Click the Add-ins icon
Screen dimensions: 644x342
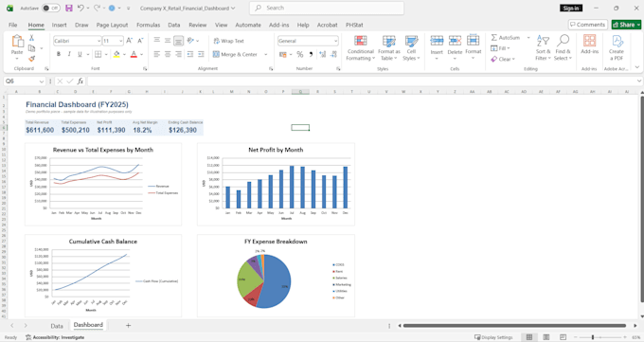(x=589, y=41)
